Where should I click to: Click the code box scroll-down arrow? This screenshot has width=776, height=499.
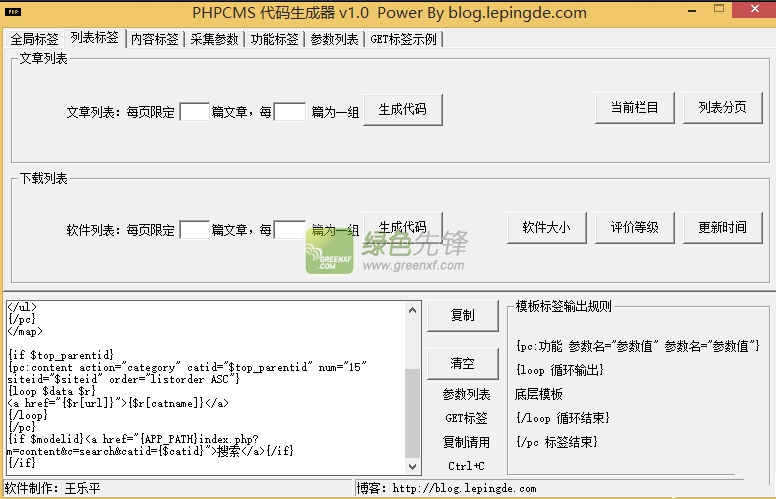(412, 466)
